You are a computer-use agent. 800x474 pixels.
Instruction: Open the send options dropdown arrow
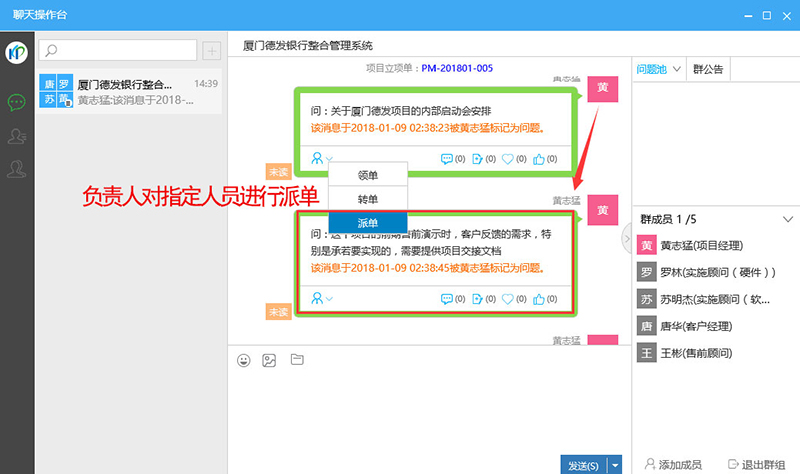point(615,465)
